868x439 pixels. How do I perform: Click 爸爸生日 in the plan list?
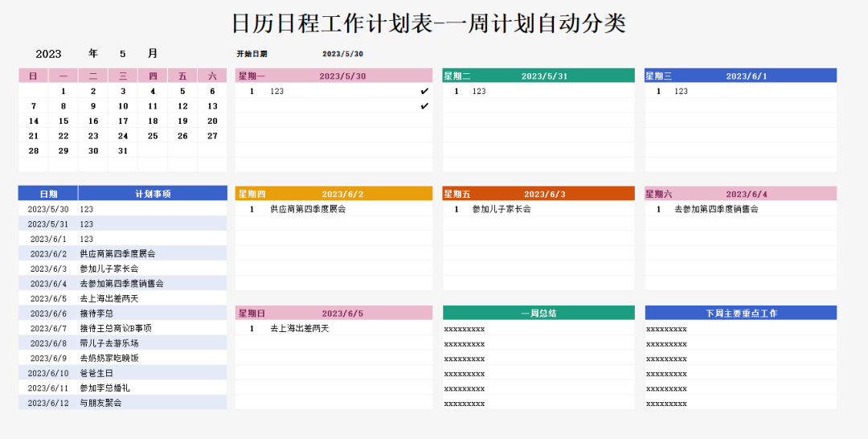(97, 373)
